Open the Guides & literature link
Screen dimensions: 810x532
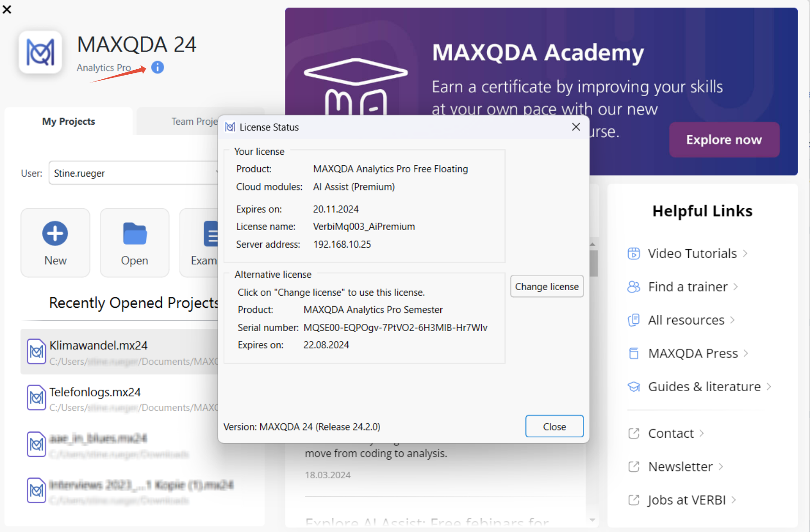[704, 387]
